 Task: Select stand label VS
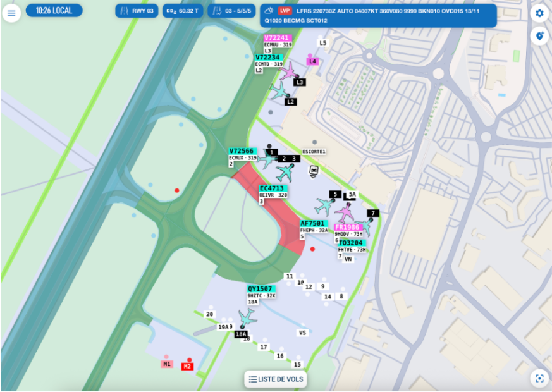click(x=302, y=333)
